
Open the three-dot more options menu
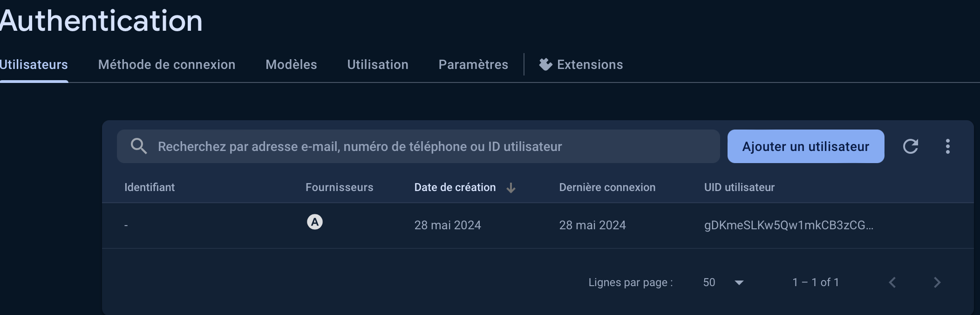point(947,146)
